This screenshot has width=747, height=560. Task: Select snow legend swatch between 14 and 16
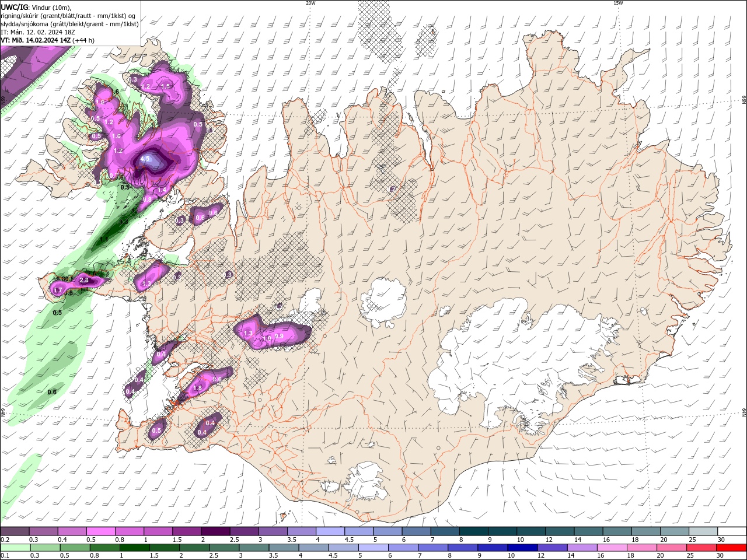(x=588, y=531)
